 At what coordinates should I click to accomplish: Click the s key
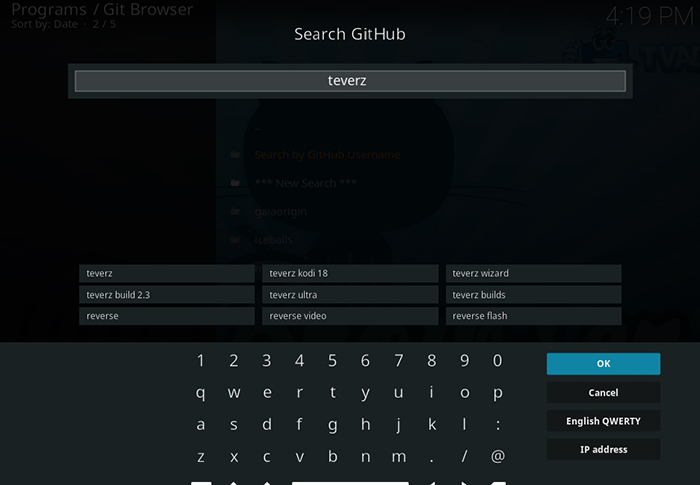pyautogui.click(x=234, y=424)
